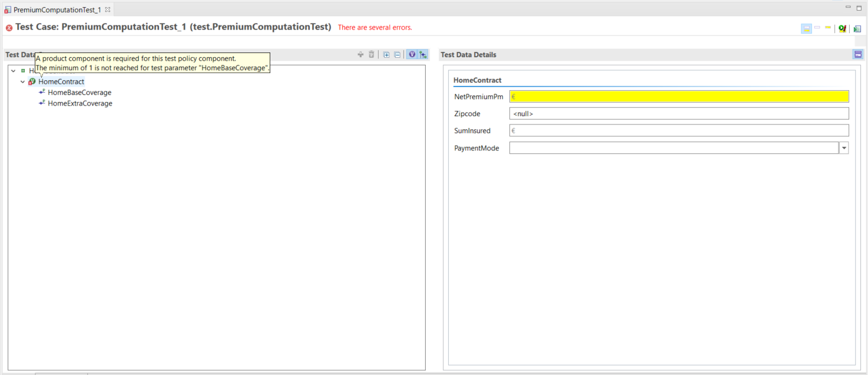Collapse the HomeContract tree node

click(22, 81)
